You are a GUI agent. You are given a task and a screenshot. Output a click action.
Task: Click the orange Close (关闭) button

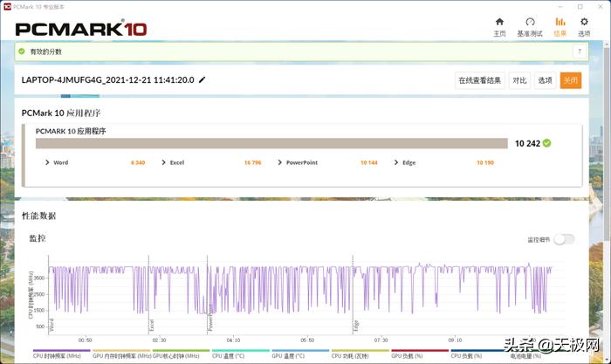(570, 80)
